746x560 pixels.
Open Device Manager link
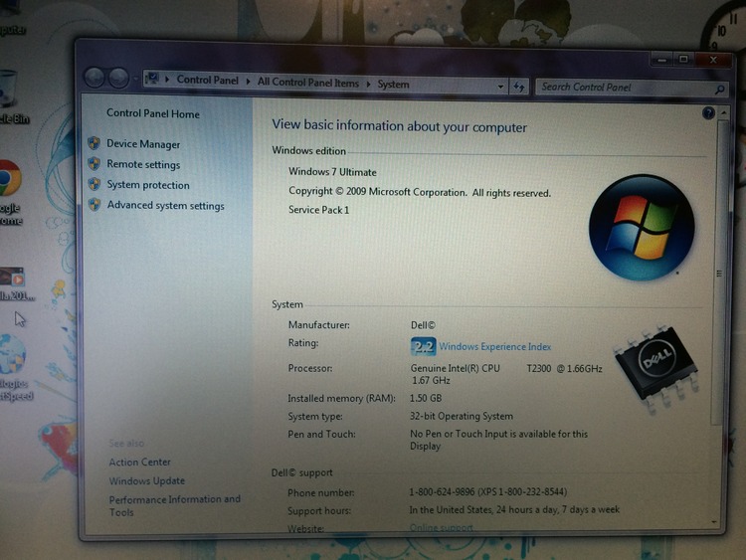tap(143, 143)
